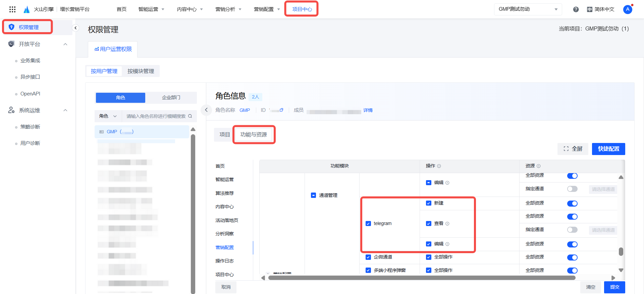Collapse the 开放平台 sidebar section
Image resolution: width=644 pixels, height=294 pixels.
pyautogui.click(x=65, y=44)
